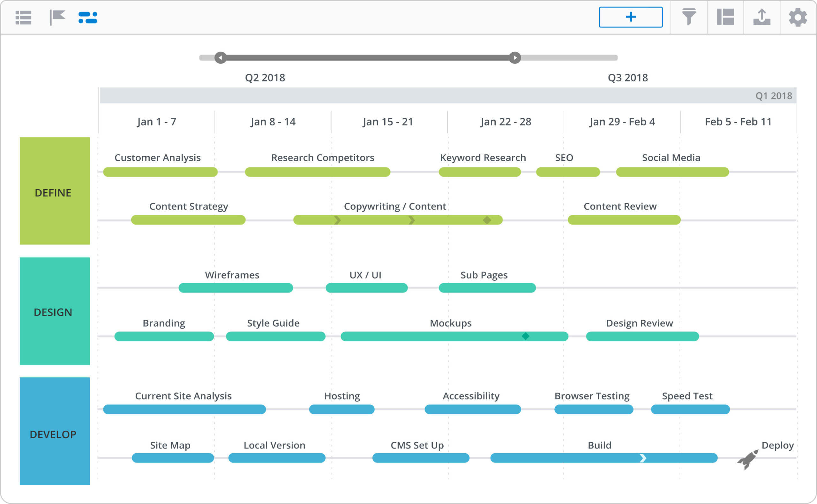817x504 pixels.
Task: Click the rocket Deploy milestone
Action: click(748, 459)
